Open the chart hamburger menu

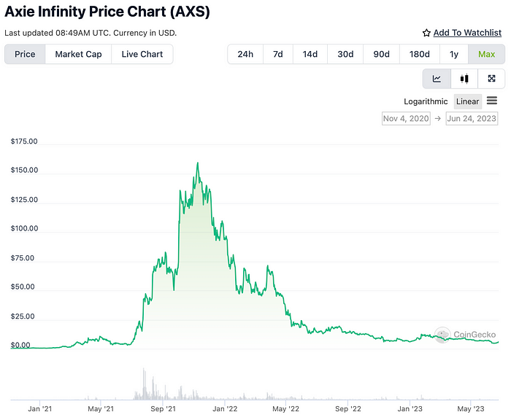click(x=492, y=101)
